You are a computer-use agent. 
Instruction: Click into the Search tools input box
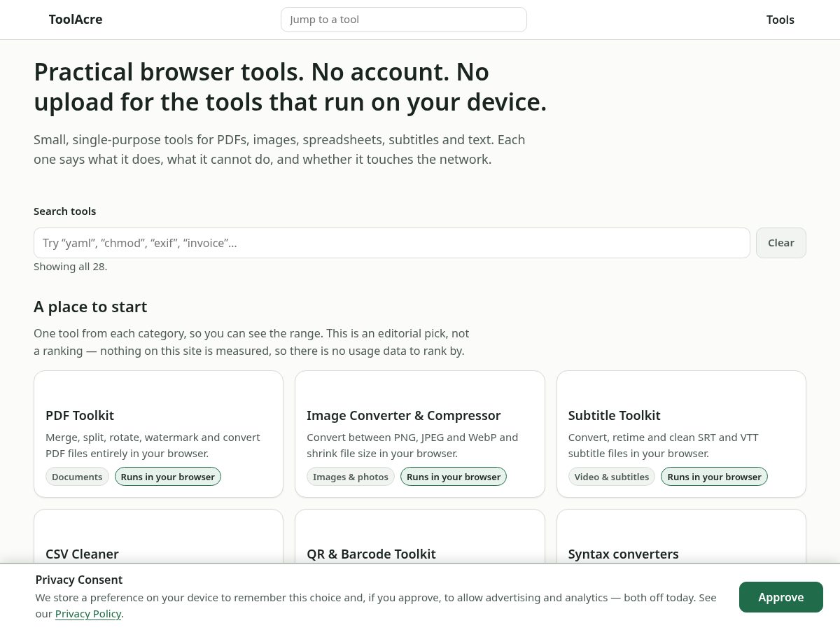392,243
